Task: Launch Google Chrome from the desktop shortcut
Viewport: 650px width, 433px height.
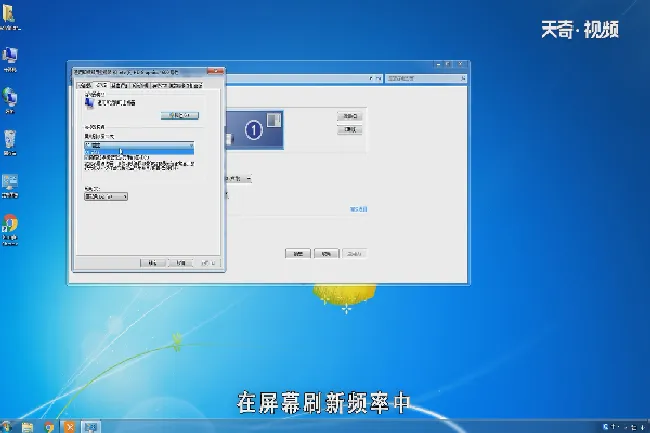Action: coord(10,230)
